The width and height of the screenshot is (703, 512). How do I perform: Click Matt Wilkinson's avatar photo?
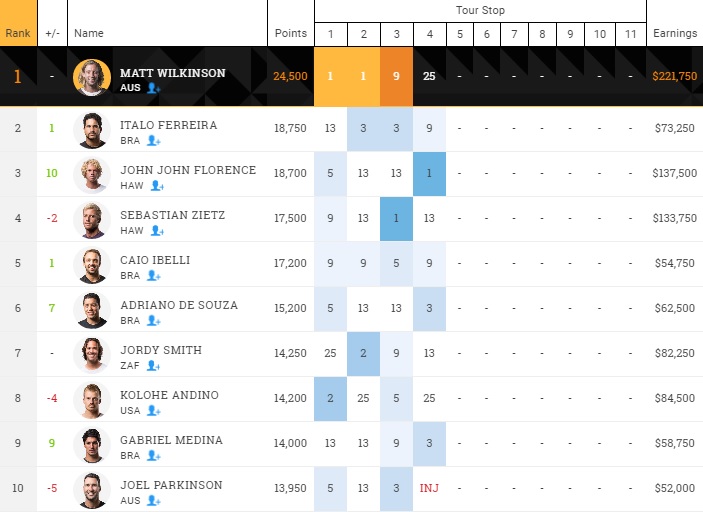coord(91,77)
